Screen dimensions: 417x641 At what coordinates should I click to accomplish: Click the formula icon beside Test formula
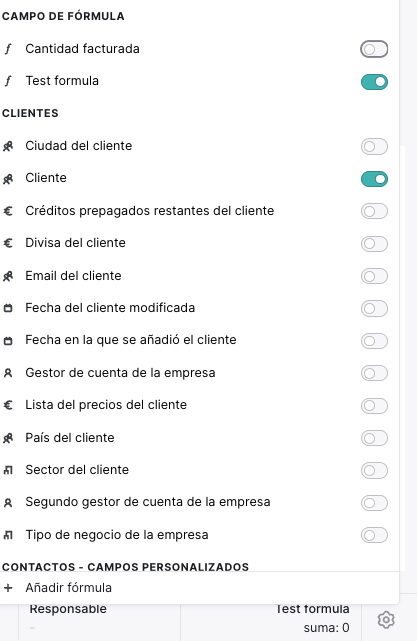click(8, 81)
